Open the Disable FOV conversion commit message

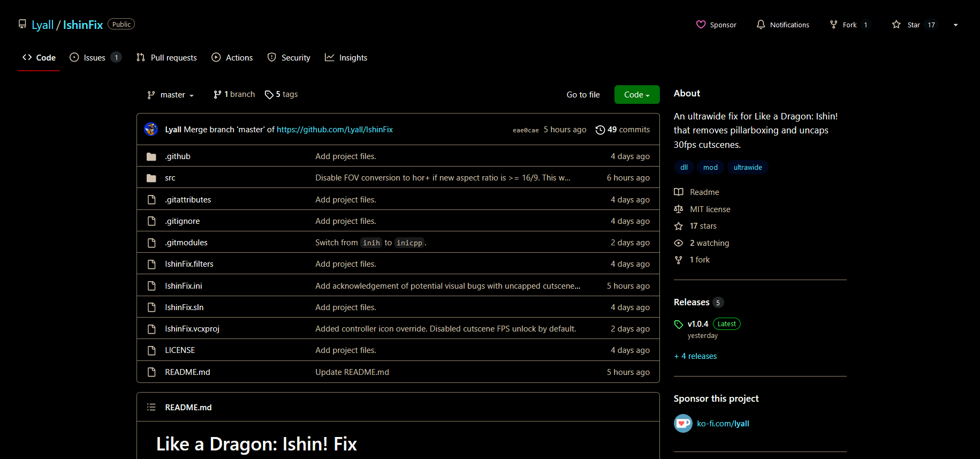443,178
